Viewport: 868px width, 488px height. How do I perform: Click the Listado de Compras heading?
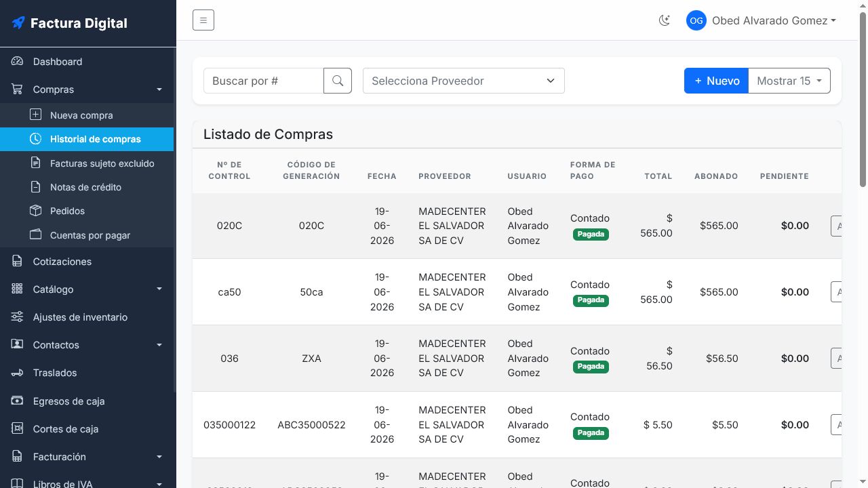[x=268, y=134]
